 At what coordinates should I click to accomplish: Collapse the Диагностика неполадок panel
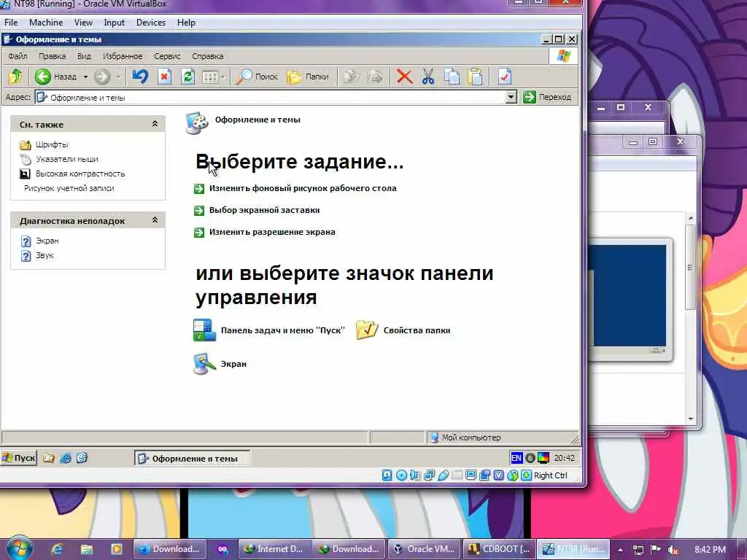click(155, 220)
